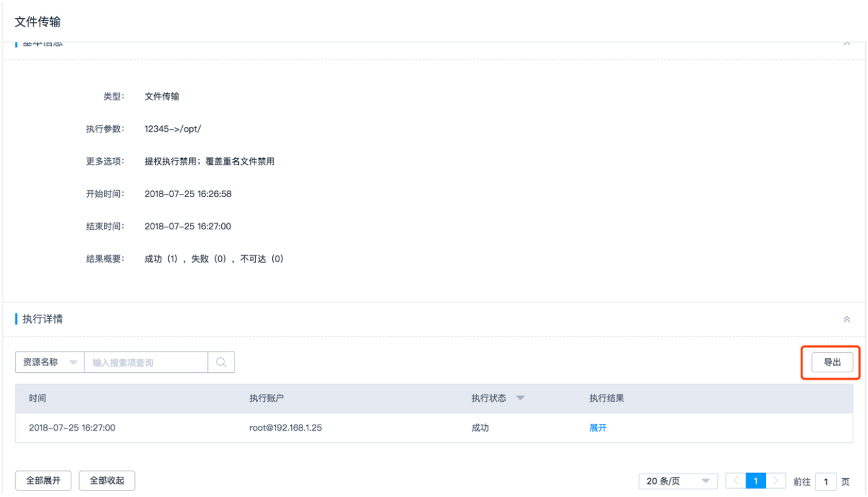Focus the 前往 page number input box
Screen dimensions: 868x497
(x=826, y=482)
